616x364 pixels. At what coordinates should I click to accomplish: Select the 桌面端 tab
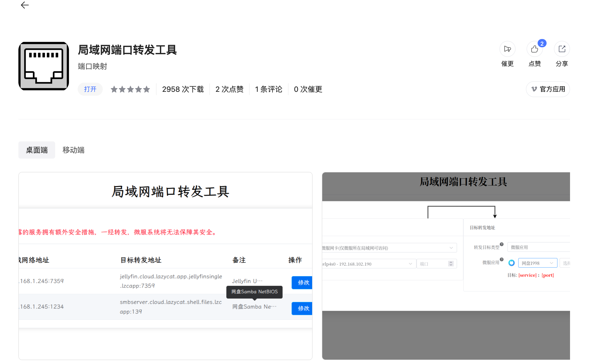(37, 150)
